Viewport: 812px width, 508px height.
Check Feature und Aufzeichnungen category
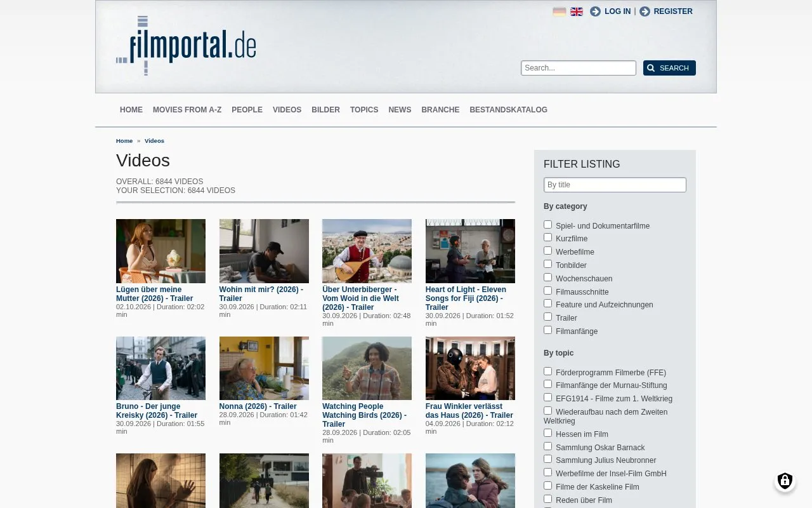coord(547,304)
